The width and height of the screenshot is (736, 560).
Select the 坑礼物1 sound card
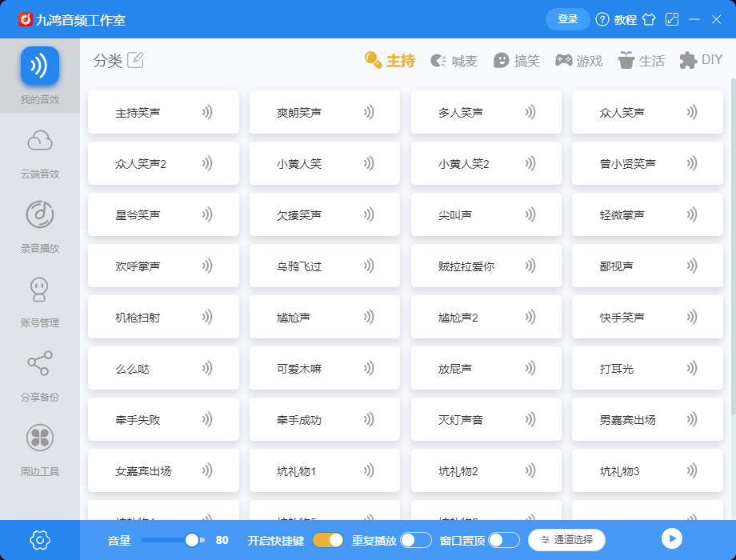click(325, 470)
